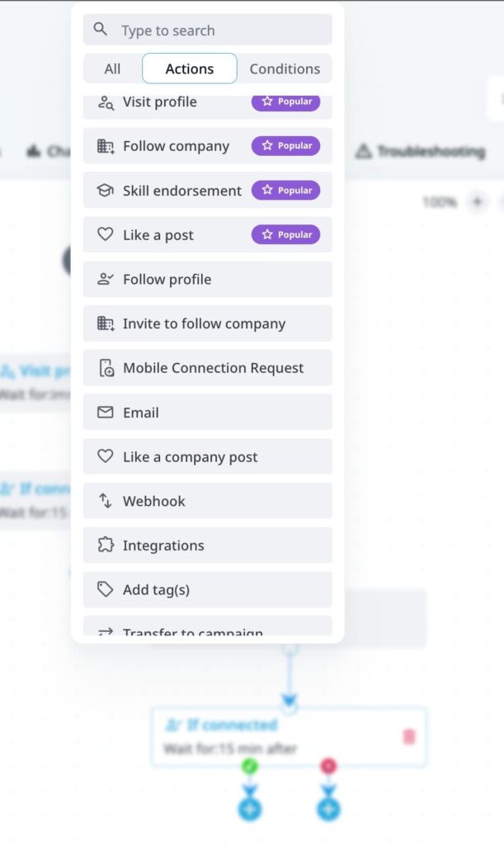Screen dimensions: 504x845
Task: Switch to the Conditions tab
Action: coord(284,68)
